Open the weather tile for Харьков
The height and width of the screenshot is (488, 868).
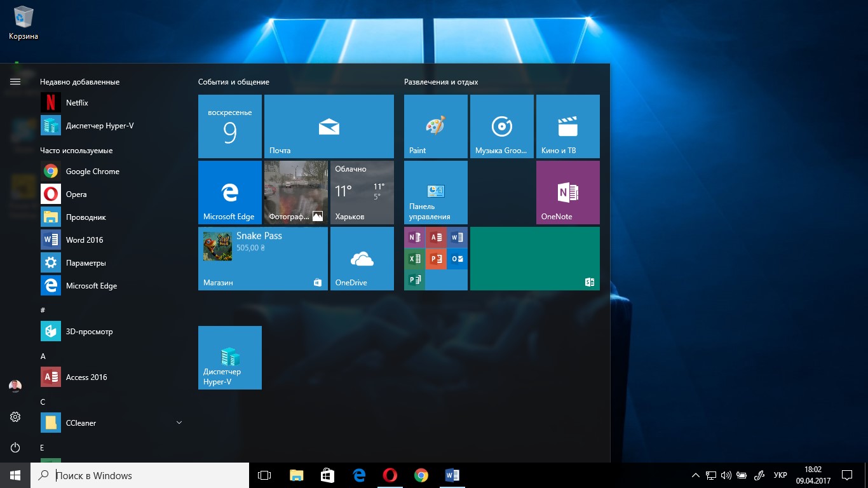[x=362, y=193]
